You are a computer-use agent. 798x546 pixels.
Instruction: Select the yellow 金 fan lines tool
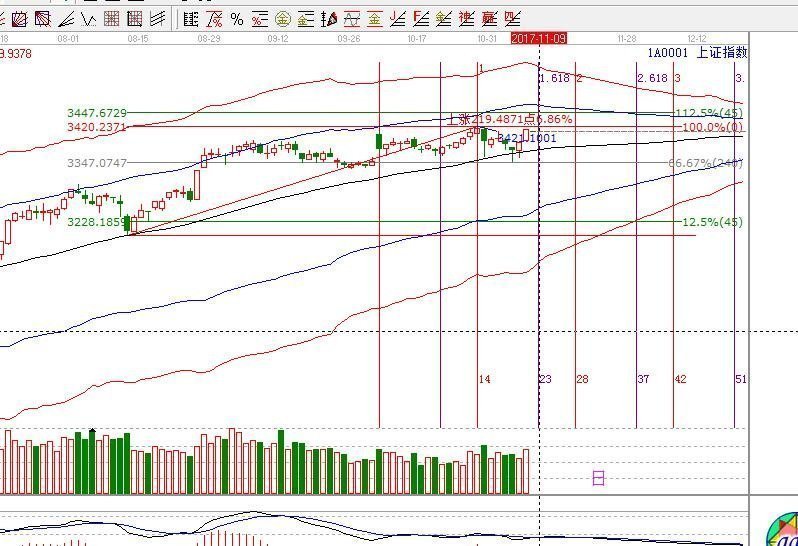(444, 20)
